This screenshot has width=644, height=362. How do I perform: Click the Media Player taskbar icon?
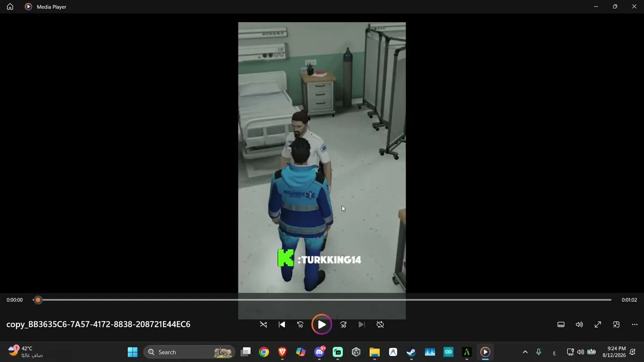485,352
